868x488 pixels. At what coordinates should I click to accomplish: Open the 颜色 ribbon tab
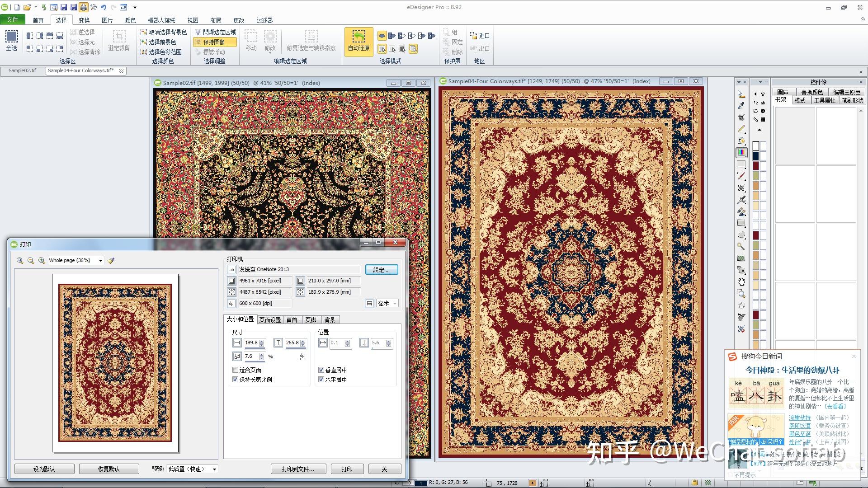pyautogui.click(x=130, y=20)
